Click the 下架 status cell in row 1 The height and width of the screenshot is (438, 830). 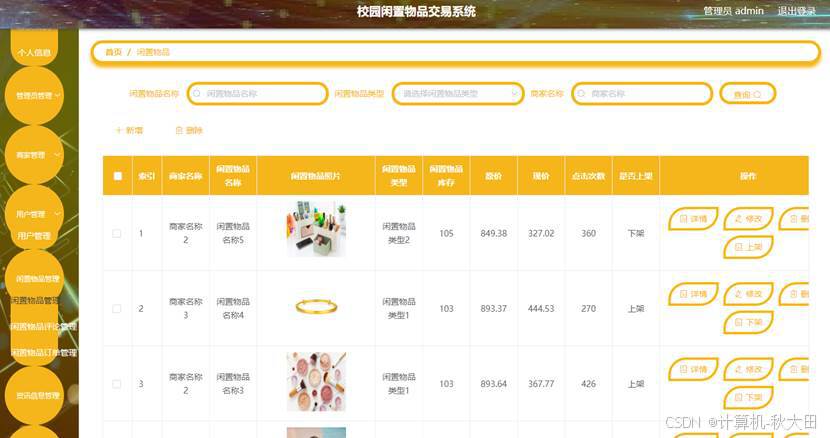pos(636,234)
